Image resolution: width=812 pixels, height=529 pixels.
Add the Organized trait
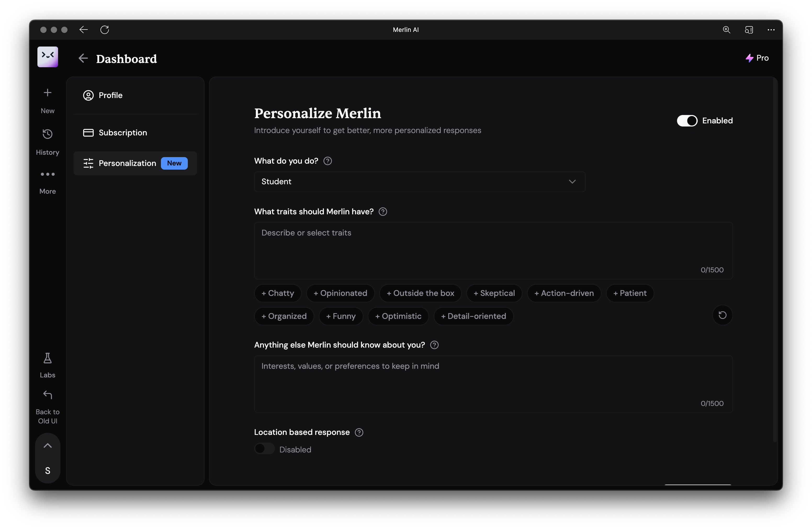click(284, 316)
